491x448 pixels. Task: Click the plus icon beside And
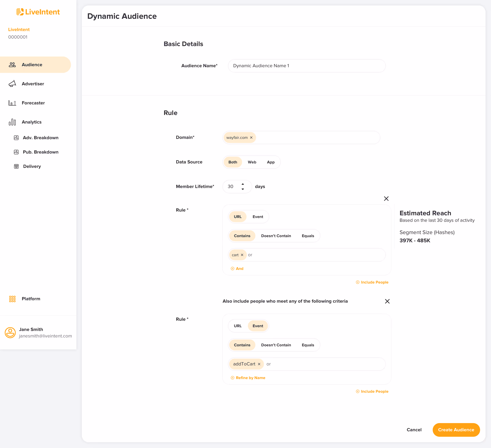233,269
